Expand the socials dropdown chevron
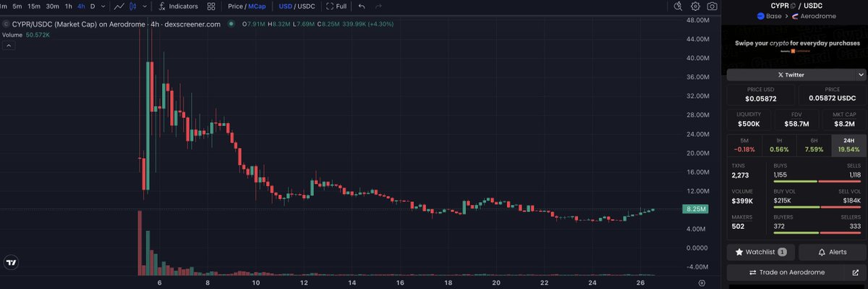 coord(861,75)
